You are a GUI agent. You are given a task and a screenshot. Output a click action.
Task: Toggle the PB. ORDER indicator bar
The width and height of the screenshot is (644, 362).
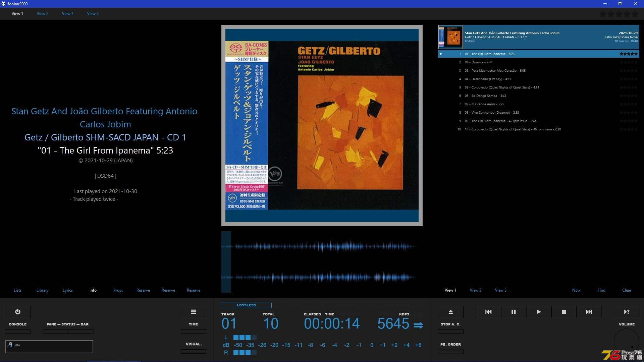451,352
